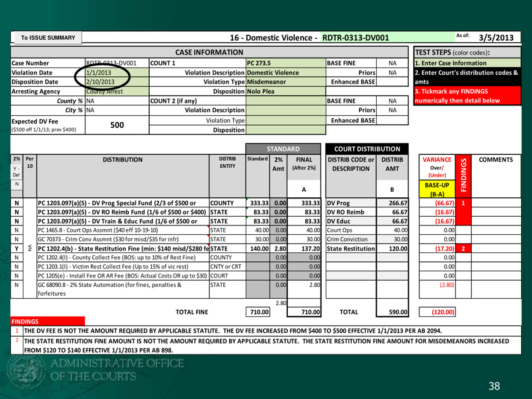Select the Domestic Violence violation description cell
Viewport: 532px width, 399px height.
(x=286, y=72)
